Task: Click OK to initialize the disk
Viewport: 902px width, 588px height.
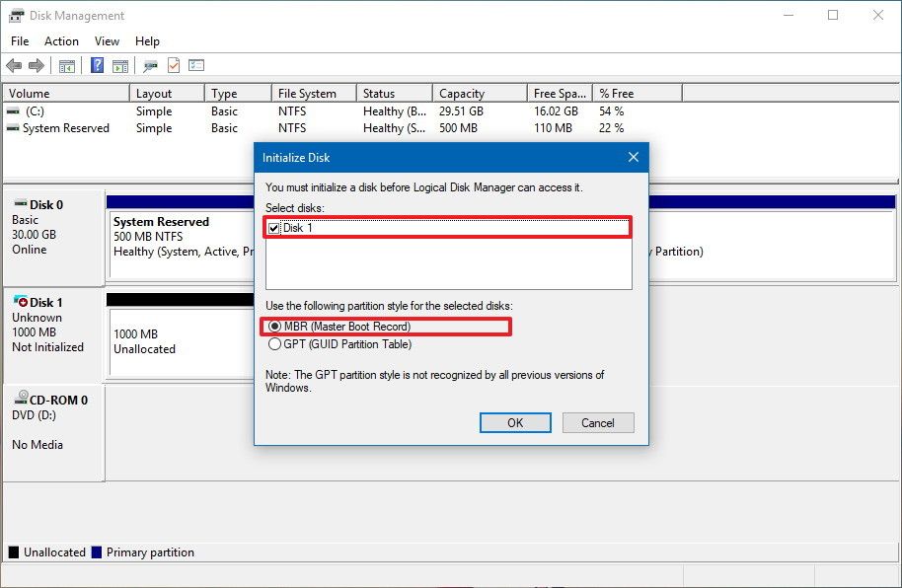Action: click(x=514, y=422)
